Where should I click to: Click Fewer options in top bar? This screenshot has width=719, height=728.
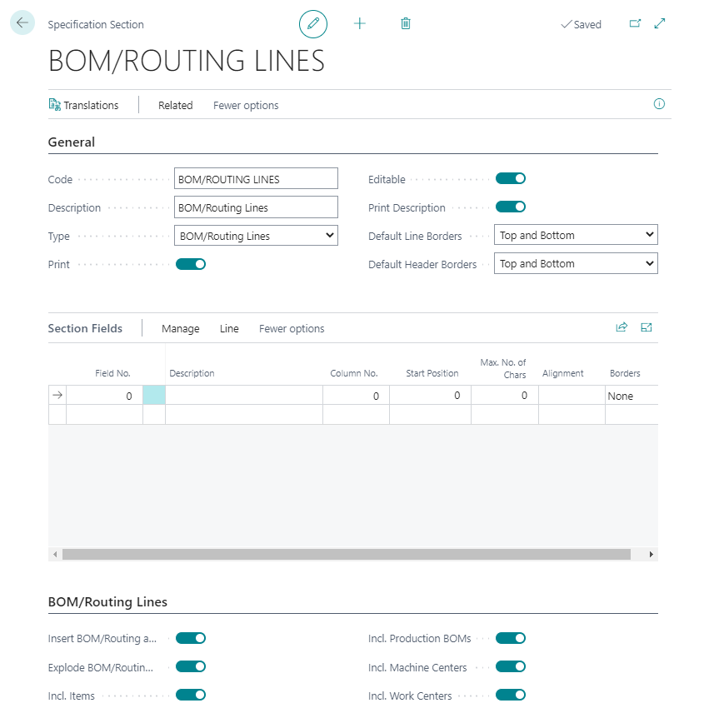point(246,106)
